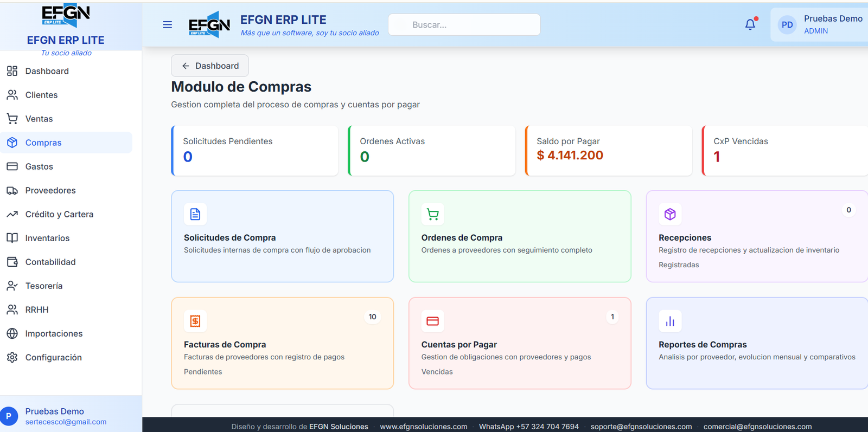Click the 0 badge on Recepciones card
The height and width of the screenshot is (432, 868).
coord(849,210)
